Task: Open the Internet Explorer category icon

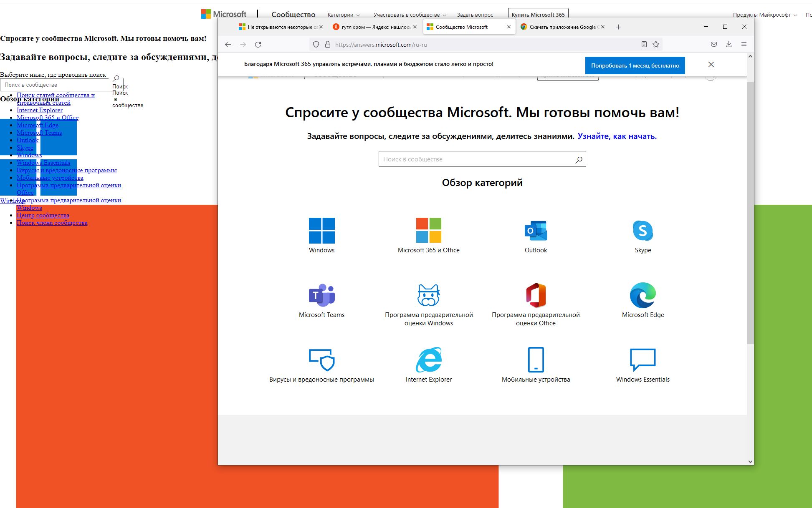Action: pos(428,360)
